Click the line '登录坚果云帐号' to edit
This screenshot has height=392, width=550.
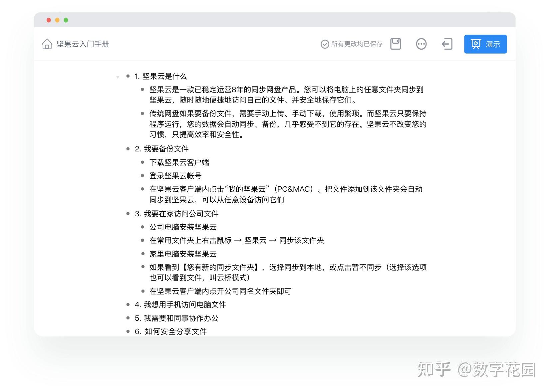pos(175,176)
